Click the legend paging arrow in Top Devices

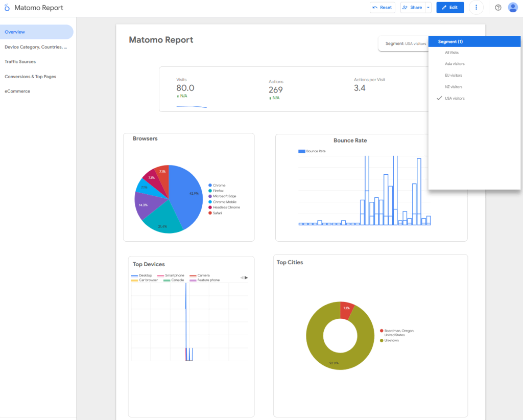tap(245, 277)
